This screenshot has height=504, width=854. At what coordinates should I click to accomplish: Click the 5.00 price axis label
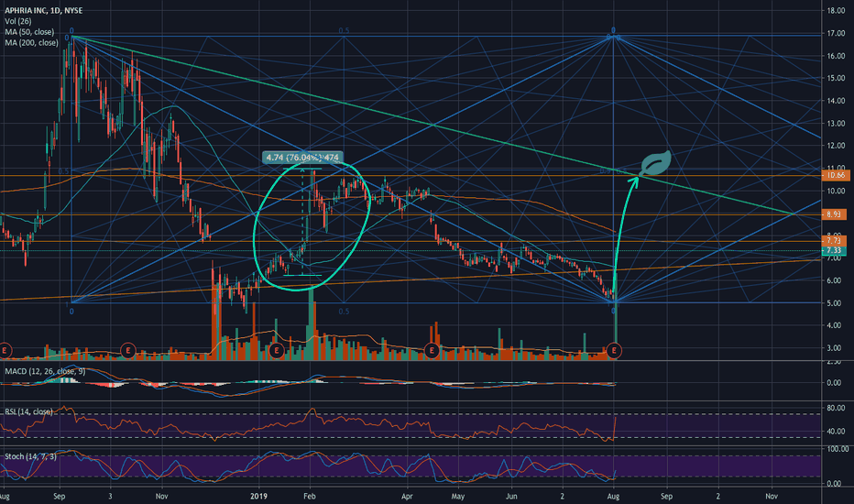(x=836, y=303)
